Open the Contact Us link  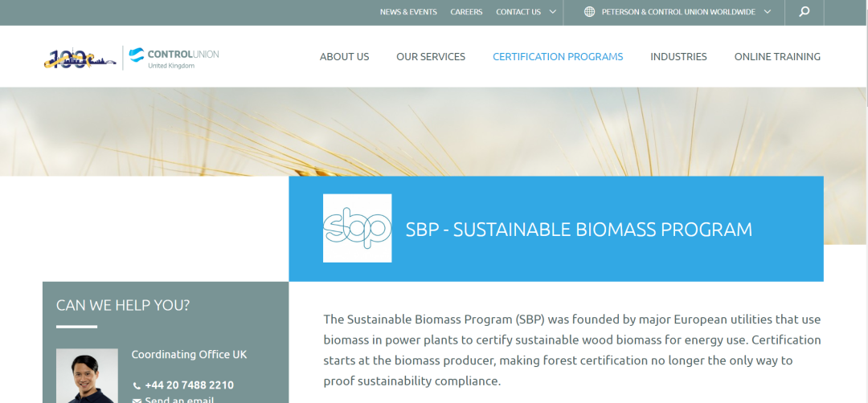tap(518, 11)
